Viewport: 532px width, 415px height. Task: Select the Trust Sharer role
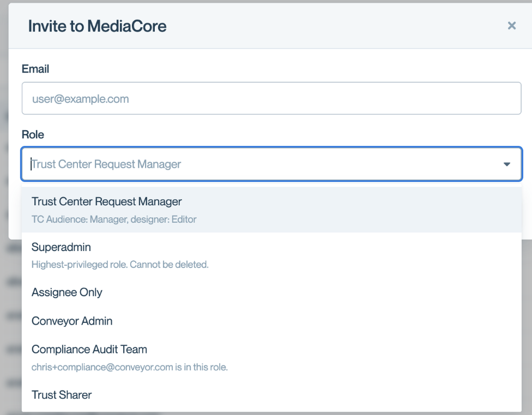coord(62,395)
